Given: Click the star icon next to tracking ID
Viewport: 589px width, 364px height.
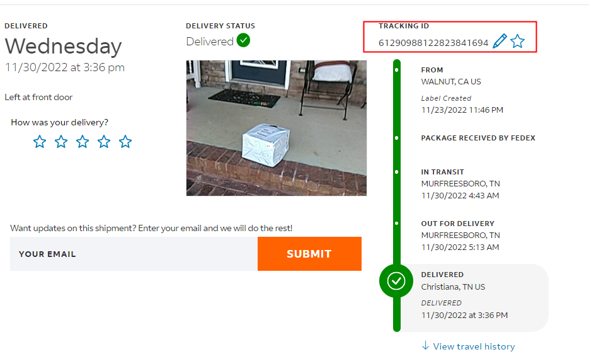Looking at the screenshot, I should pos(517,42).
